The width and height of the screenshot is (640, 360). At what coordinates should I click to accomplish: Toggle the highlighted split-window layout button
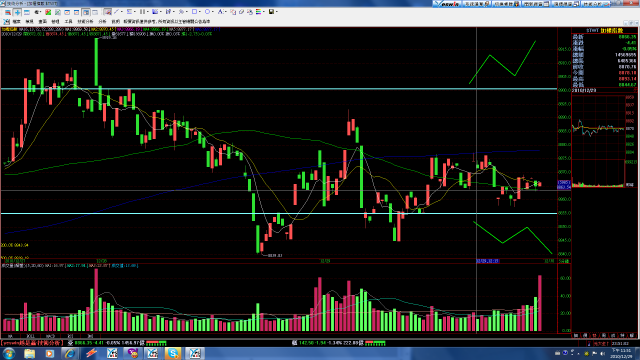coord(86,12)
